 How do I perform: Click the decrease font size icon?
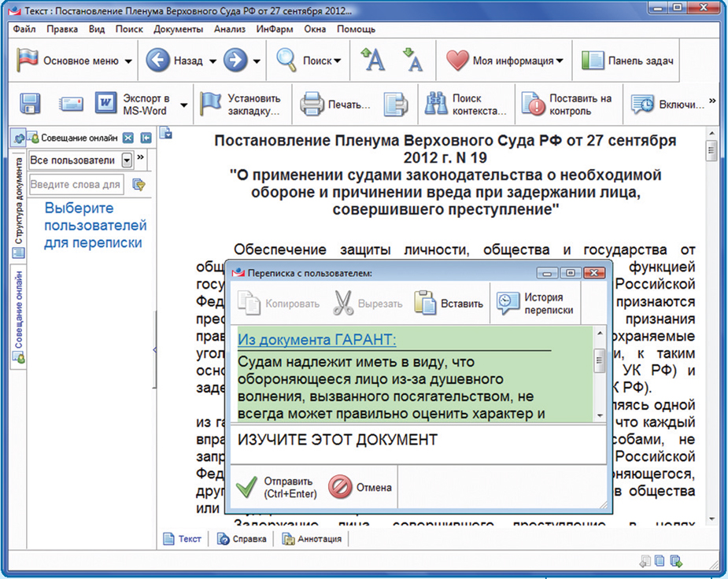[x=412, y=61]
